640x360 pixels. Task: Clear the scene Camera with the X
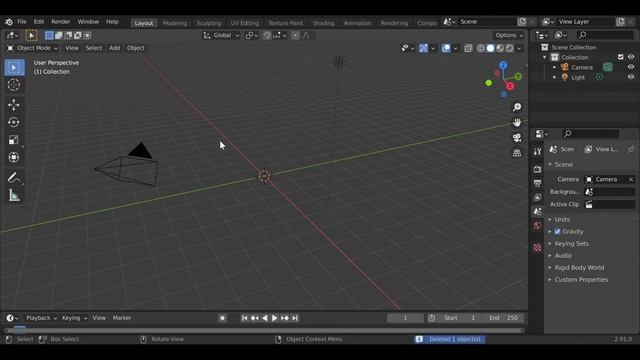(x=631, y=180)
